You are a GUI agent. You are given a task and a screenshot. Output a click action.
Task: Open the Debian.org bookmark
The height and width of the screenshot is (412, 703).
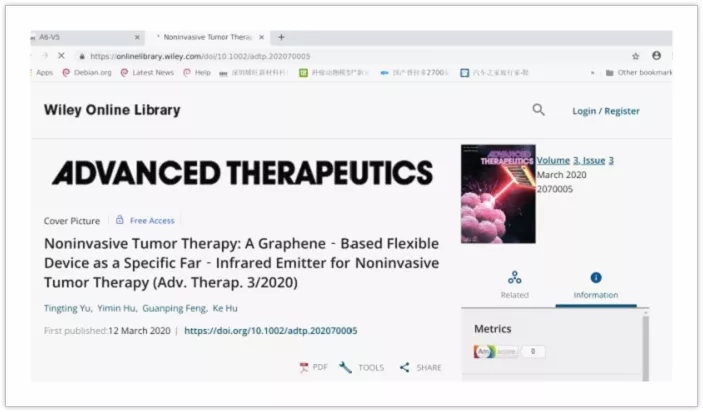point(87,73)
